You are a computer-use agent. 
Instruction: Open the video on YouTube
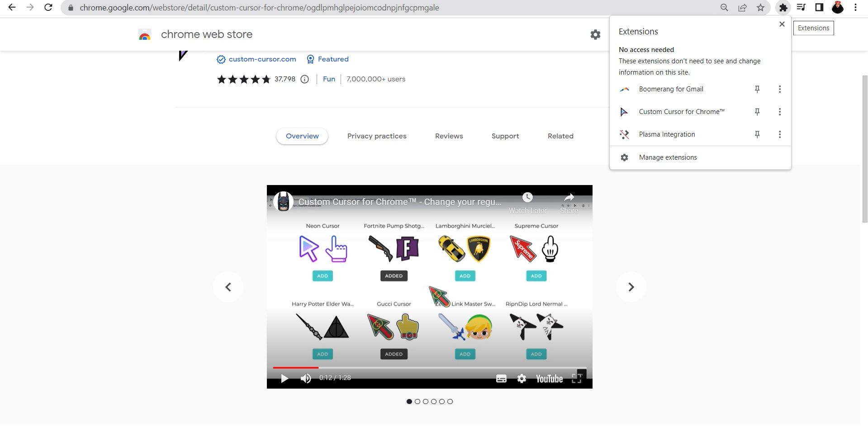coord(549,379)
